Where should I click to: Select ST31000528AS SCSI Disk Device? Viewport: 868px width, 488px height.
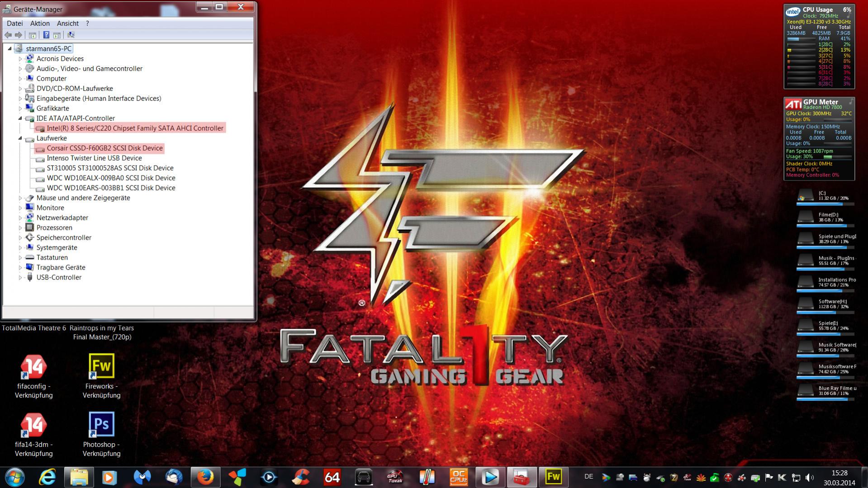point(110,168)
